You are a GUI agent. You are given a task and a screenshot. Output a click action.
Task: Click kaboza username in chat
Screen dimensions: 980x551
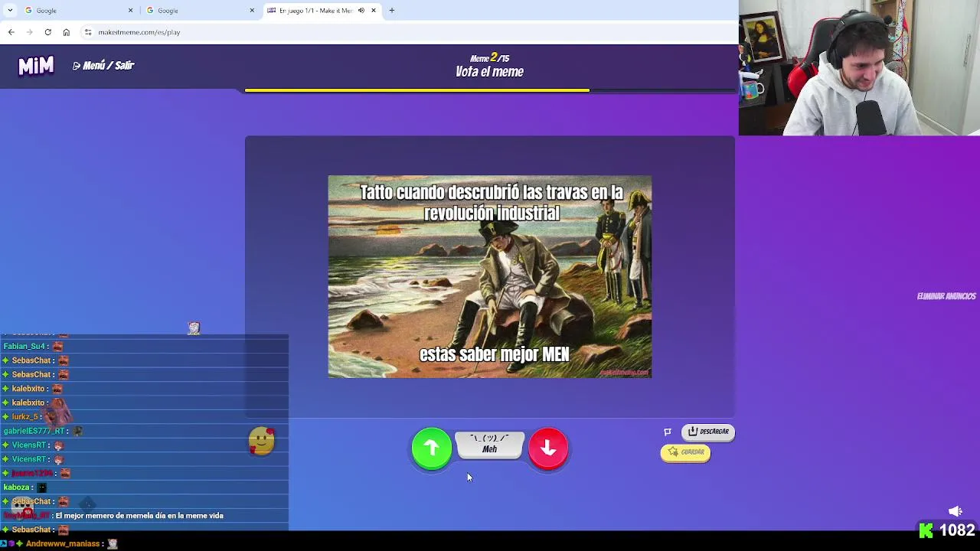click(x=17, y=487)
